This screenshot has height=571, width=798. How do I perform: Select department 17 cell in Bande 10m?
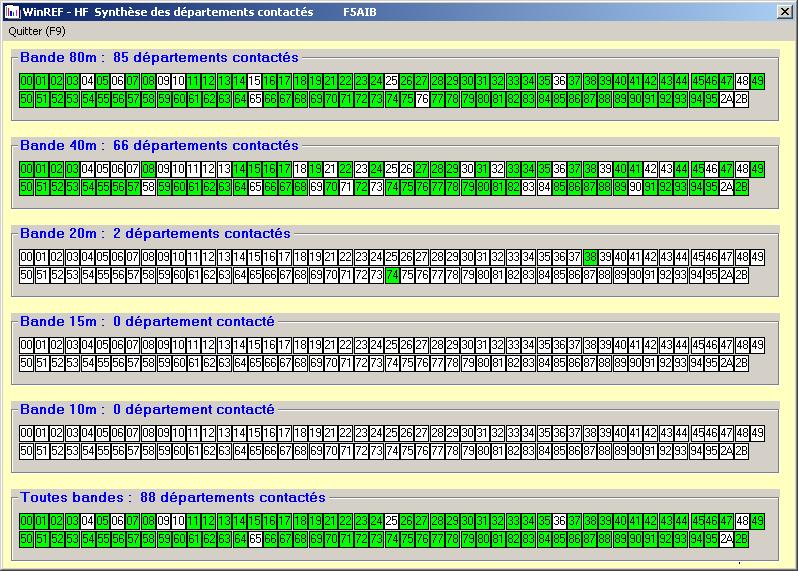(x=284, y=433)
